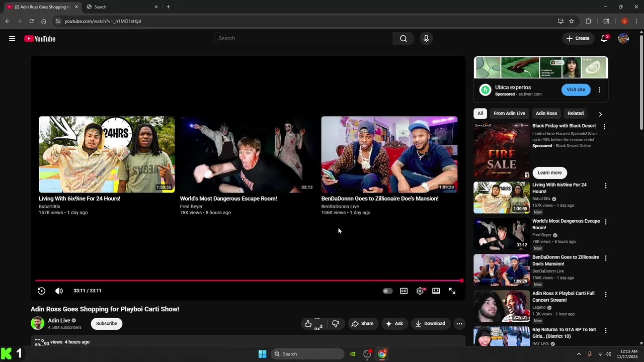
Task: Focus the YouTube search field
Action: [303, 39]
